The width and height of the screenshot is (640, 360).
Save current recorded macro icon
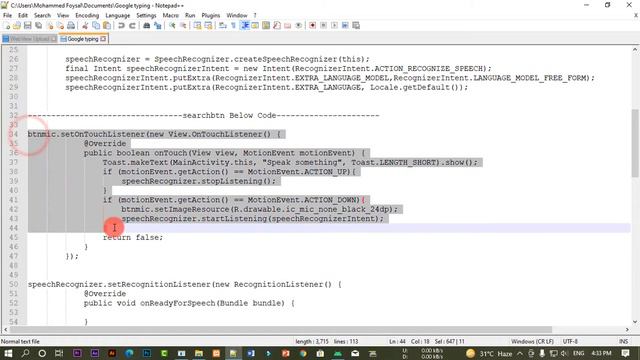tap(356, 25)
